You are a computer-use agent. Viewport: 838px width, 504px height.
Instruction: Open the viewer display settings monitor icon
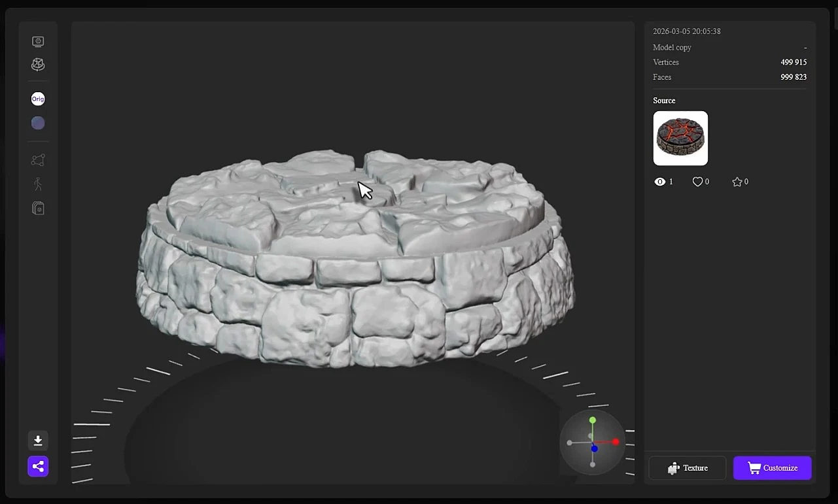pyautogui.click(x=38, y=42)
